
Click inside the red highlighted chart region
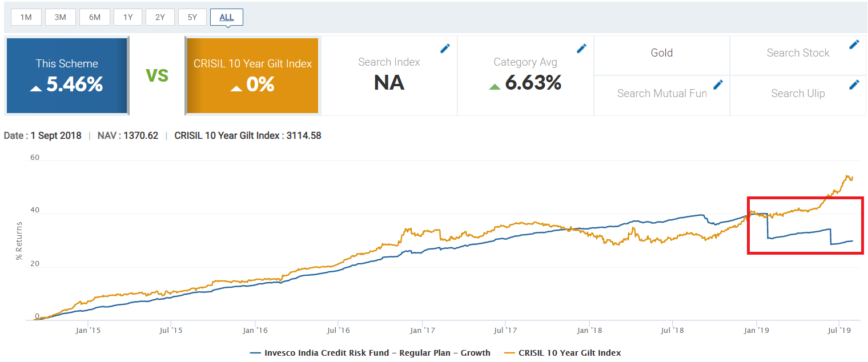tap(805, 224)
